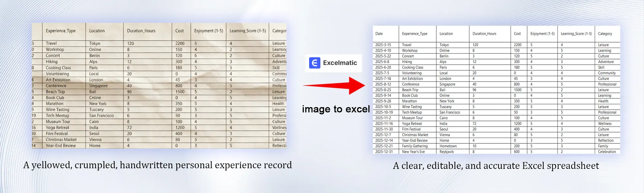The width and height of the screenshot is (644, 193).
Task: Click the Health category in clean spreadsheet
Action: pos(603,101)
